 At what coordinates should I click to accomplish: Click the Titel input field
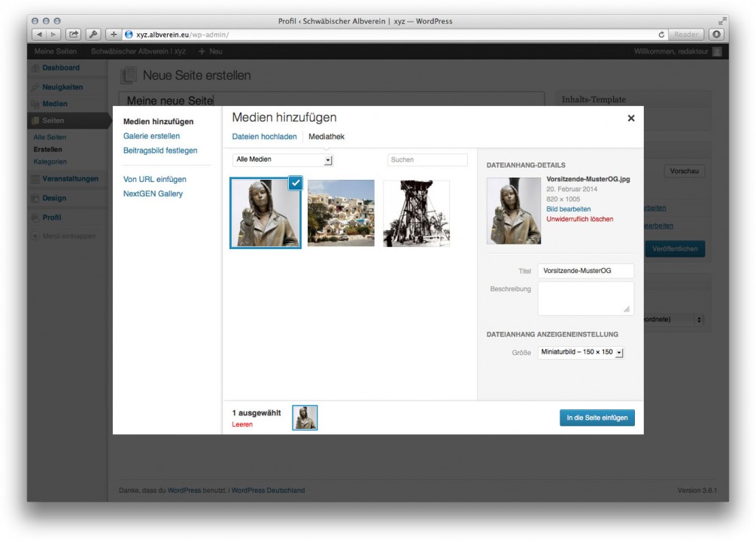585,271
